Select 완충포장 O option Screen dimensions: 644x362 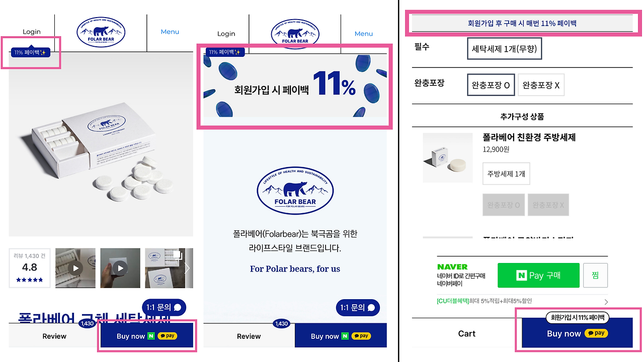coord(491,85)
